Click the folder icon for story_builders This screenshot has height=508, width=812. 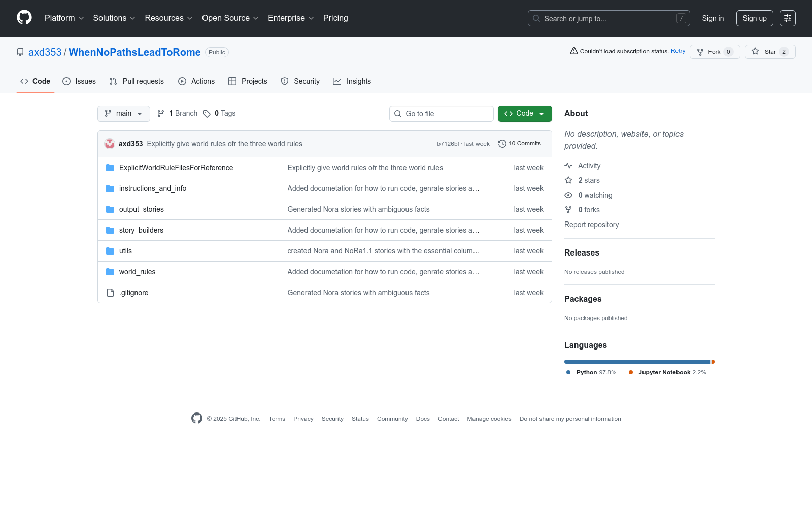click(110, 230)
